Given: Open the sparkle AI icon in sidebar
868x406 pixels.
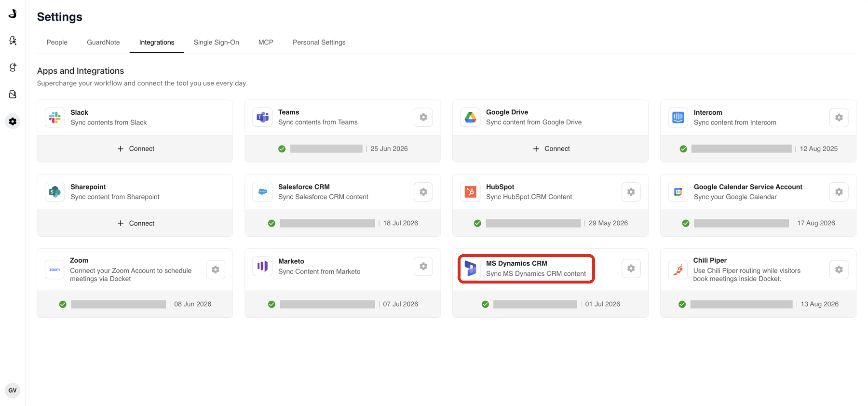Looking at the screenshot, I should pos(13,41).
